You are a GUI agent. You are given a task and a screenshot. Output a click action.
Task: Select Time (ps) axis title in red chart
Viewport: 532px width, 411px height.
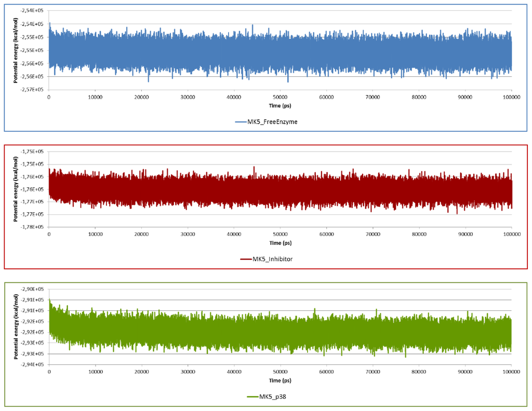[280, 243]
